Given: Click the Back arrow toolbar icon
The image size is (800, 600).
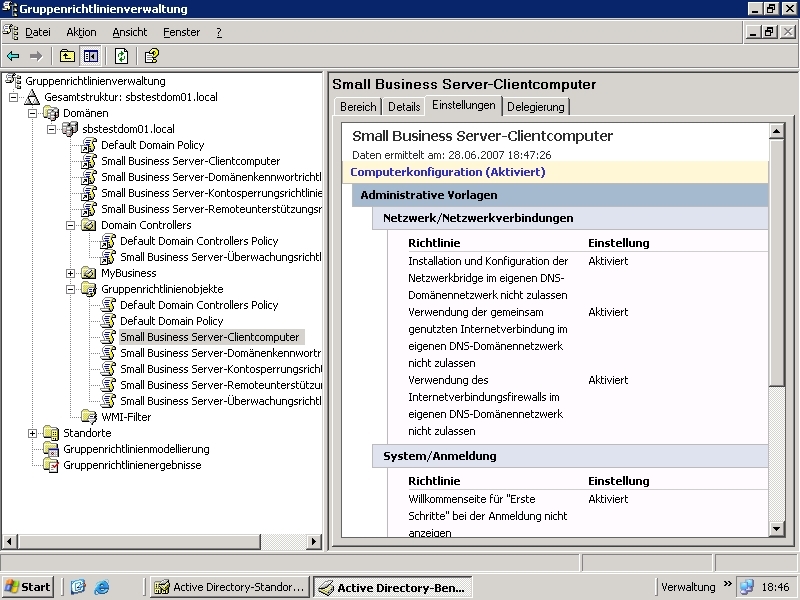Looking at the screenshot, I should click(13, 56).
